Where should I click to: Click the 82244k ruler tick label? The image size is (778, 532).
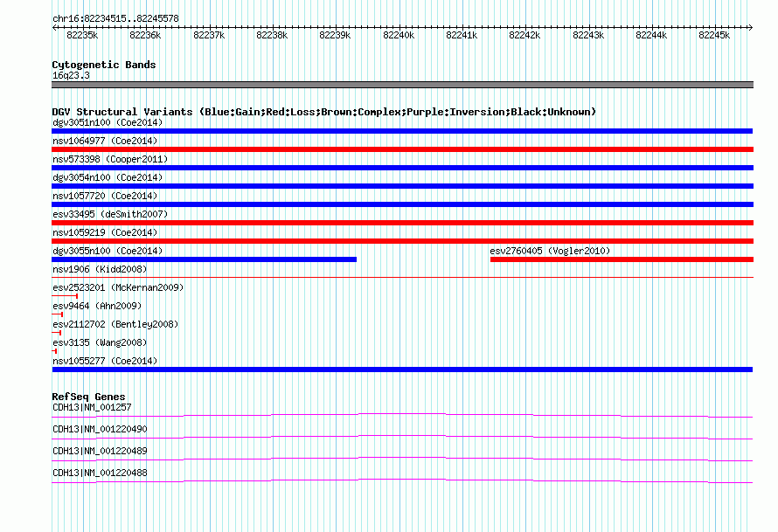click(651, 35)
